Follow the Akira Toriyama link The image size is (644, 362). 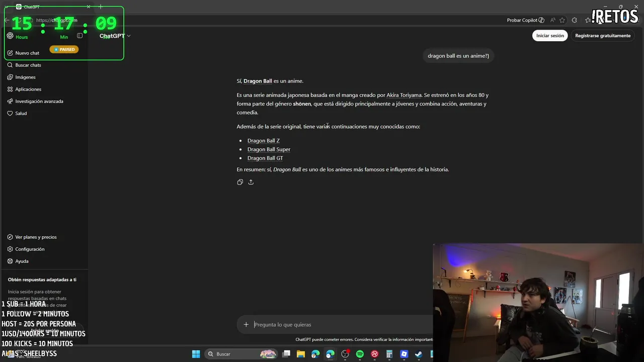(x=404, y=95)
